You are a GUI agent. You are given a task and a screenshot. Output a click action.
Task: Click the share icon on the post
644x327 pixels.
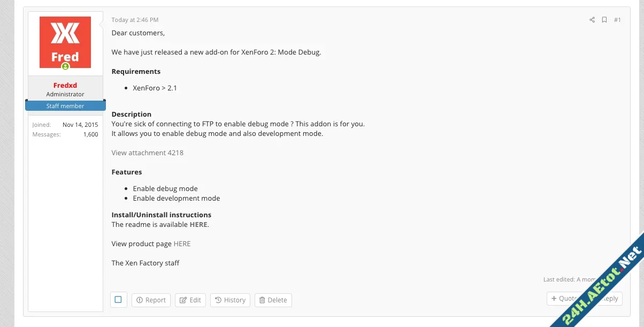pyautogui.click(x=592, y=19)
